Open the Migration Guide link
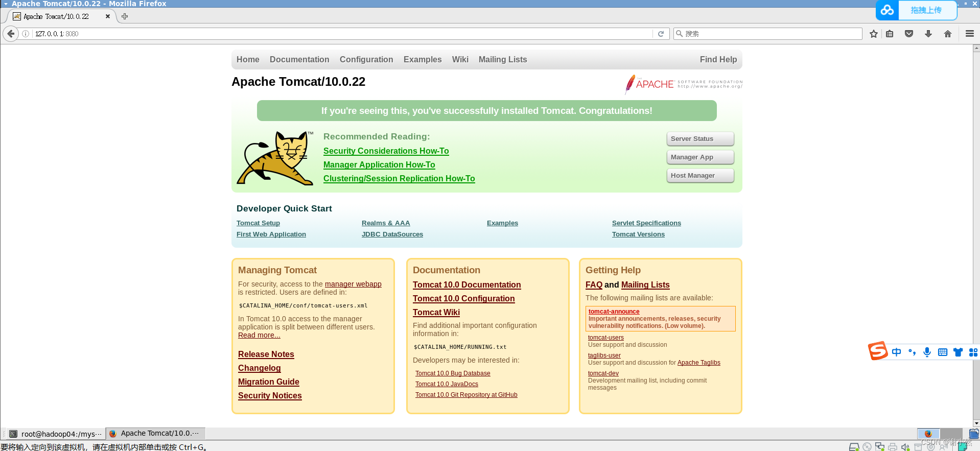 (x=269, y=382)
